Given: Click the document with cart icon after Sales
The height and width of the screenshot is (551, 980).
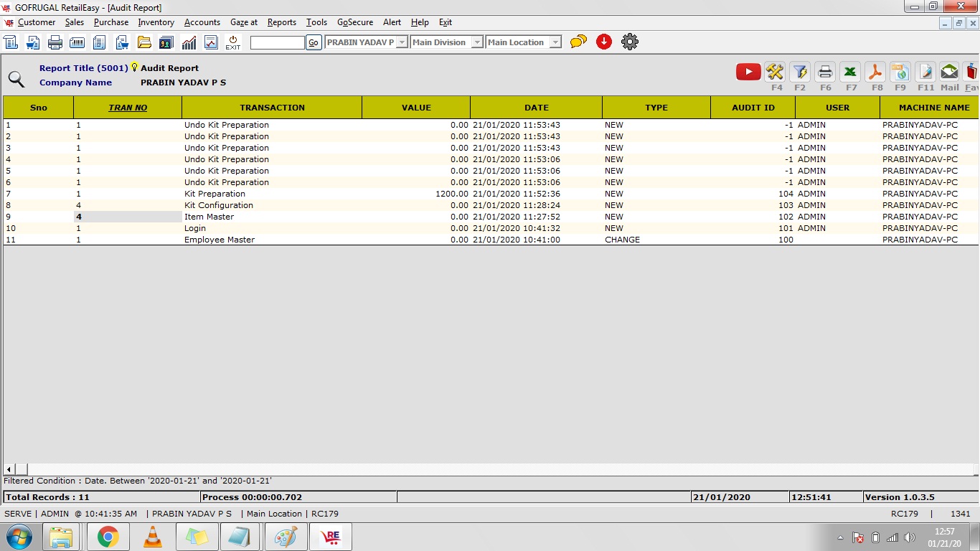Looking at the screenshot, I should [33, 42].
